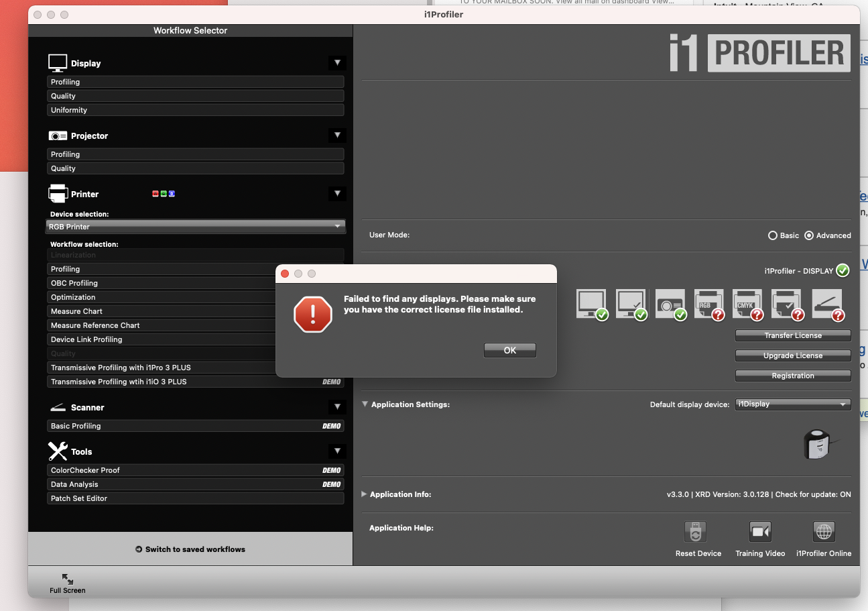The width and height of the screenshot is (868, 611).
Task: Click the 'Failed to find any displays' message
Action: [x=440, y=304]
